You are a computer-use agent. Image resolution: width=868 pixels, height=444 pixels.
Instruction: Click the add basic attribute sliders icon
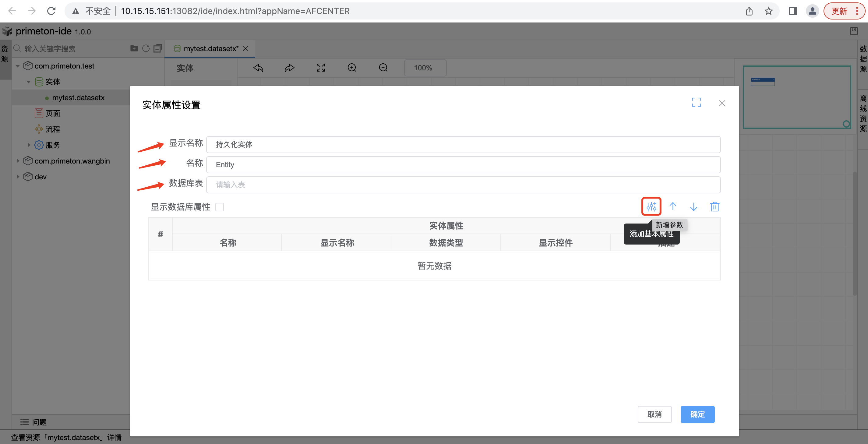(x=651, y=206)
